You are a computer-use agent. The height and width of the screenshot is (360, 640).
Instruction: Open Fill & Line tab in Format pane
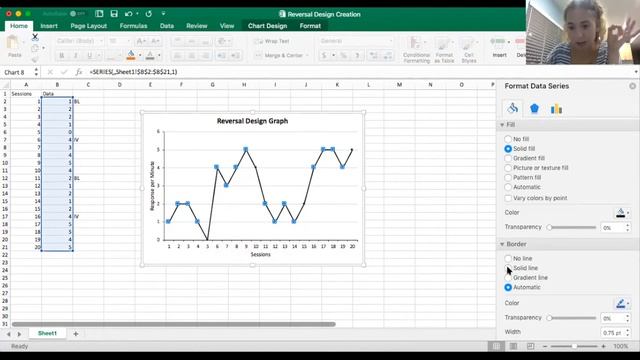click(513, 108)
